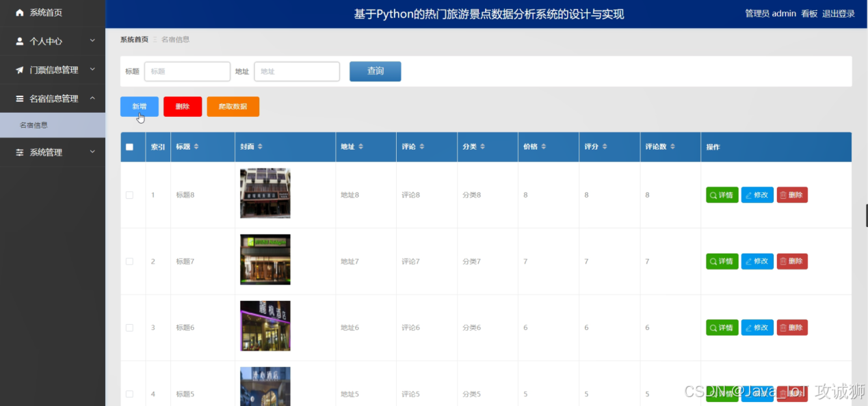Viewport: 868px width, 406px height.
Task: Click 修改 for row 标题8
Action: [757, 195]
